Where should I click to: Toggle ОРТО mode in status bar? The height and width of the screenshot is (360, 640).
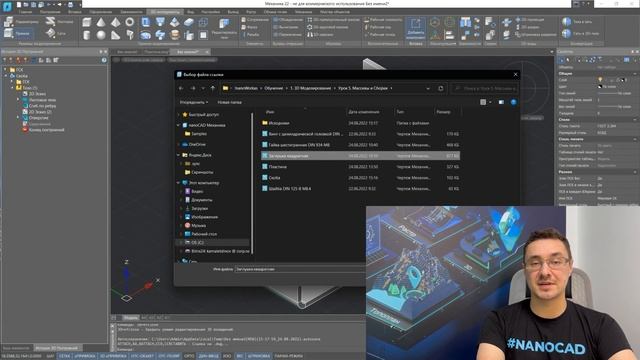(189, 356)
